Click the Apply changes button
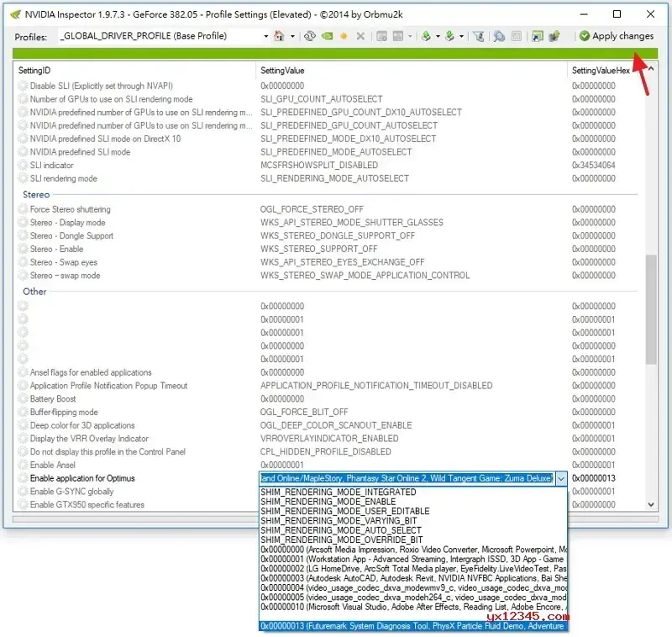The image size is (672, 637). (617, 36)
